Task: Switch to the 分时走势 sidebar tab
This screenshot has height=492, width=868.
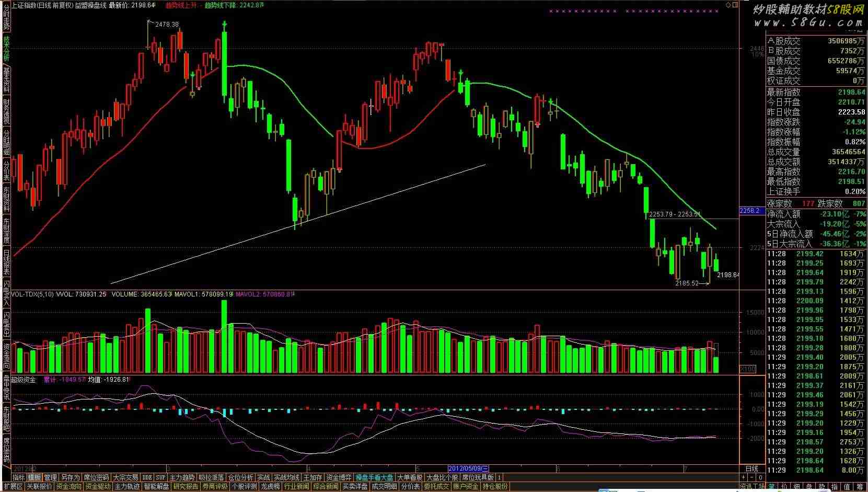Action: point(6,18)
